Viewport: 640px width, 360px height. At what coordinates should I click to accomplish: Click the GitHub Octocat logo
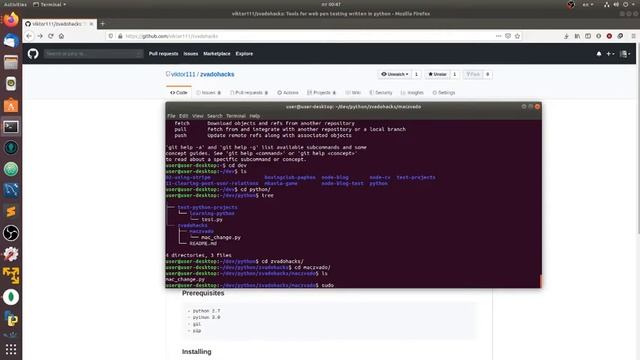(x=33, y=53)
